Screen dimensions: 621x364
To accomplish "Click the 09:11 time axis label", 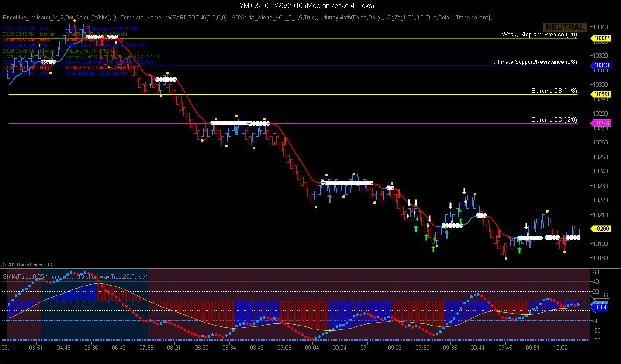I will (x=367, y=347).
